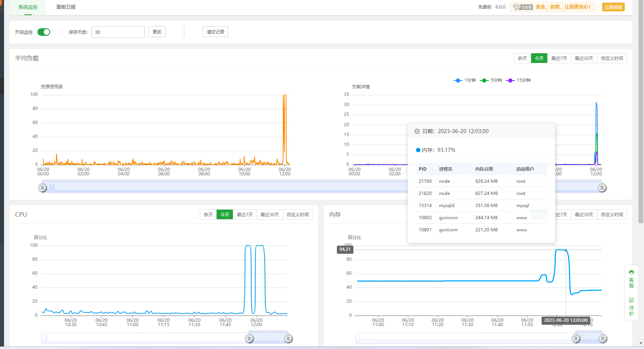
Task: Toggle the 5分钟 legend series
Action: click(491, 80)
